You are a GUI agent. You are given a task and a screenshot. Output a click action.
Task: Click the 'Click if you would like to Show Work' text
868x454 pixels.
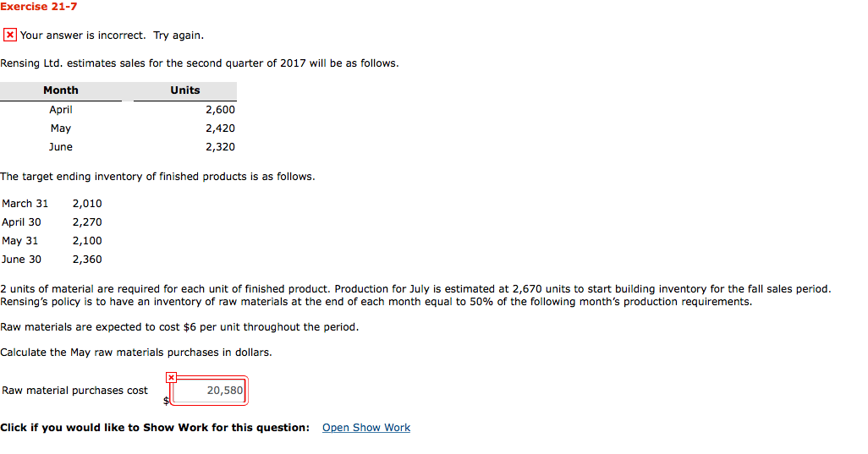155,428
